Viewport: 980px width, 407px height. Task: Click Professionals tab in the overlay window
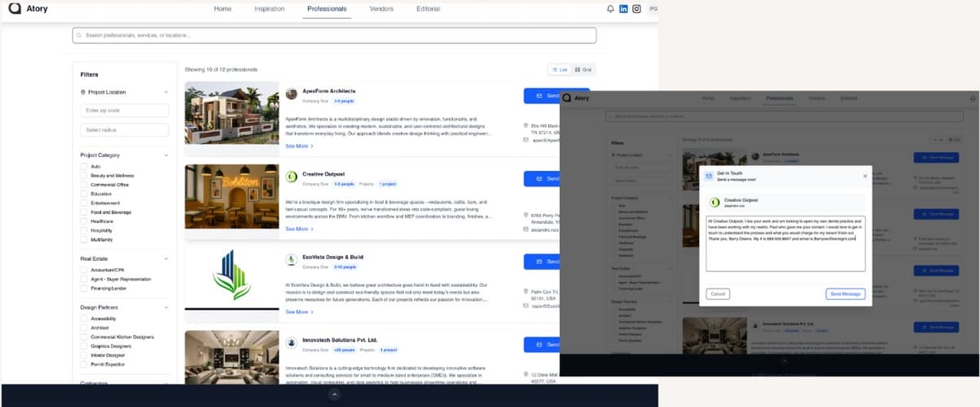[x=779, y=98]
